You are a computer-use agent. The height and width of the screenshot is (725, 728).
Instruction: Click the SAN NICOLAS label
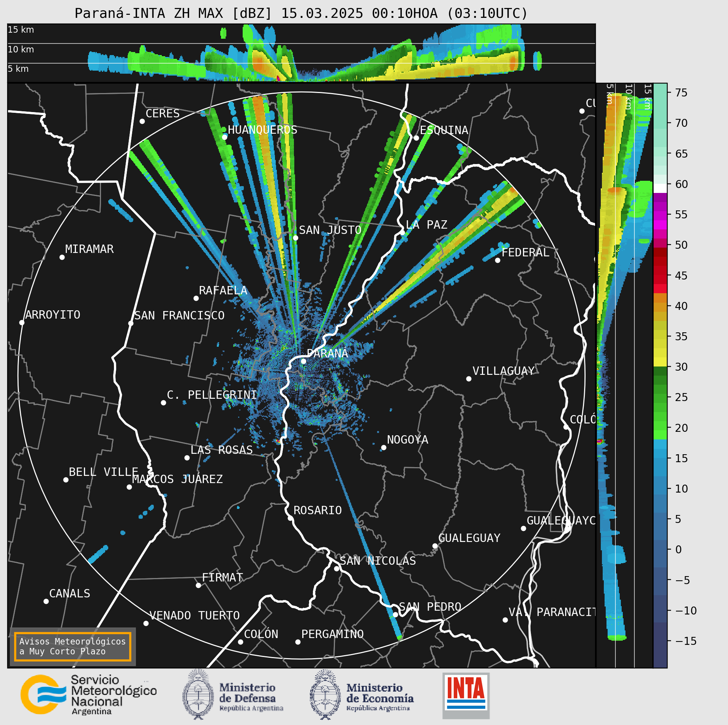[378, 561]
